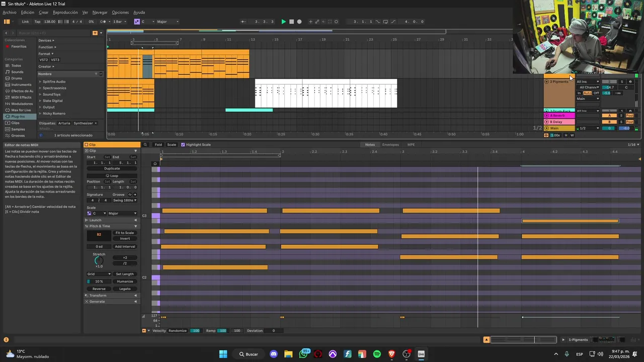644x362 pixels.
Task: Click the Legato button
Action: pyautogui.click(x=125, y=289)
